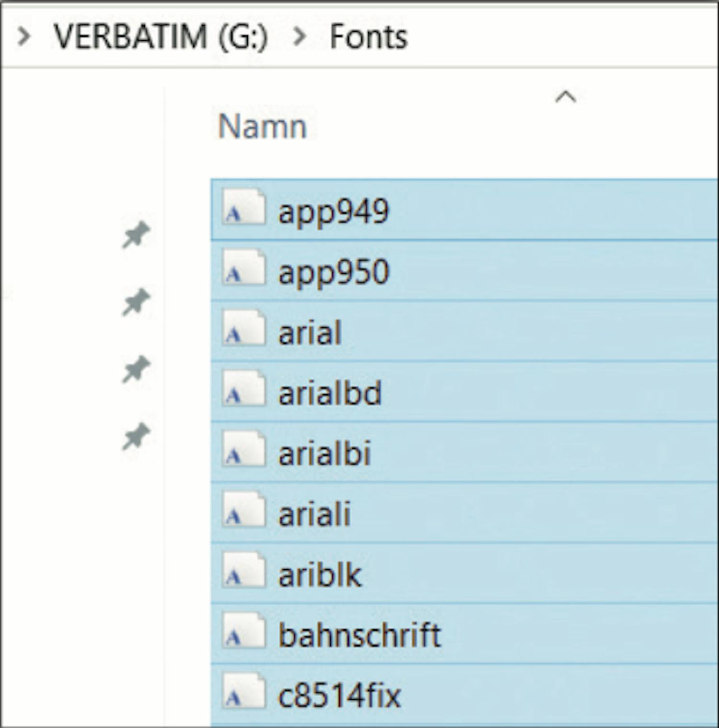Click the c8514fix font file icon
Screen dimensions: 719x728
click(x=244, y=691)
